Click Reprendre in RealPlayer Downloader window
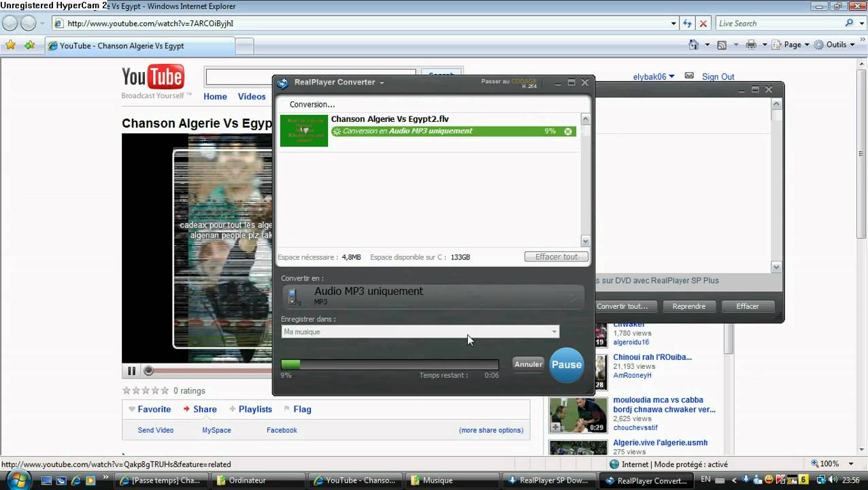Viewport: 868px width, 490px height. pos(689,306)
